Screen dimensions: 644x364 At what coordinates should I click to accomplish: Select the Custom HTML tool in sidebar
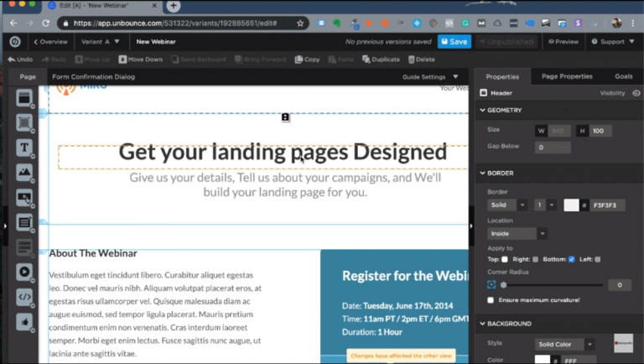pos(24,297)
